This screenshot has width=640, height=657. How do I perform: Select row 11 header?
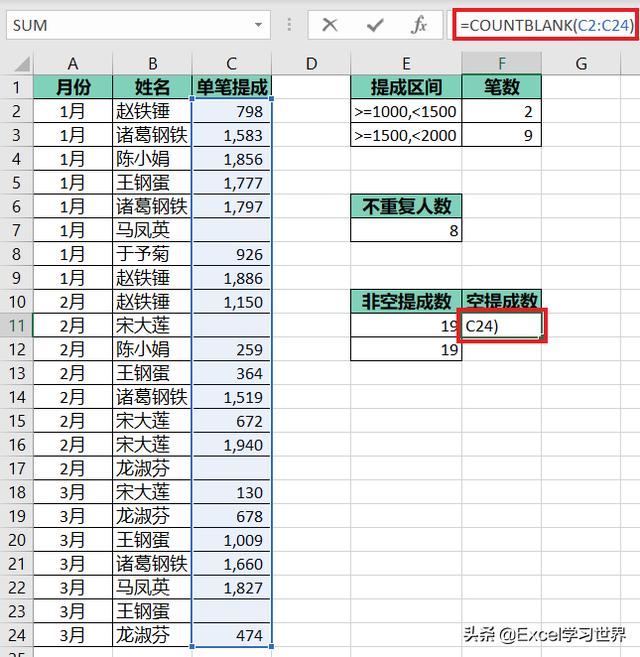click(16, 326)
